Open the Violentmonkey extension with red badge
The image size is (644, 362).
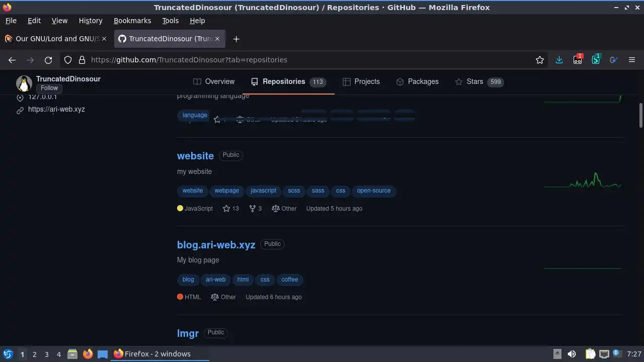click(x=578, y=59)
